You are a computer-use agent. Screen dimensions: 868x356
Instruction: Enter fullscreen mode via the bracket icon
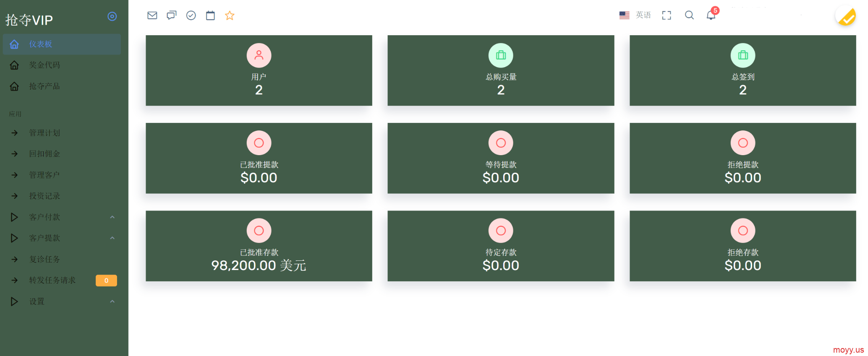(667, 16)
